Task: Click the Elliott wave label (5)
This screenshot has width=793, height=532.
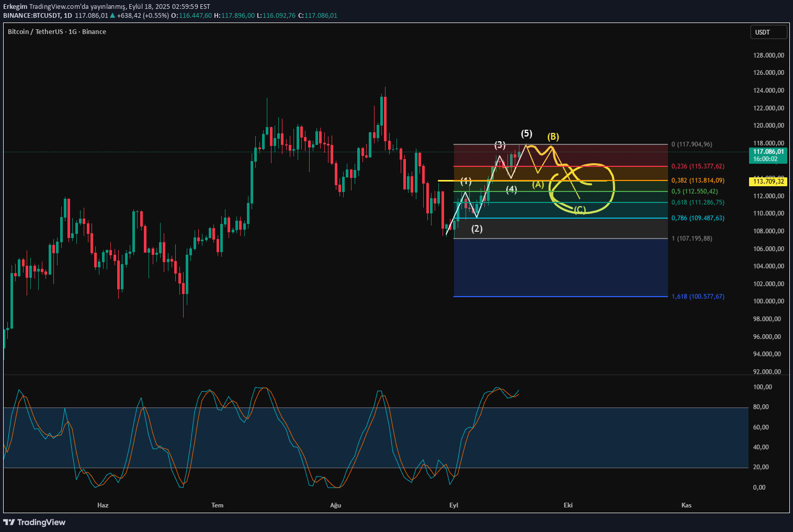Action: point(526,133)
